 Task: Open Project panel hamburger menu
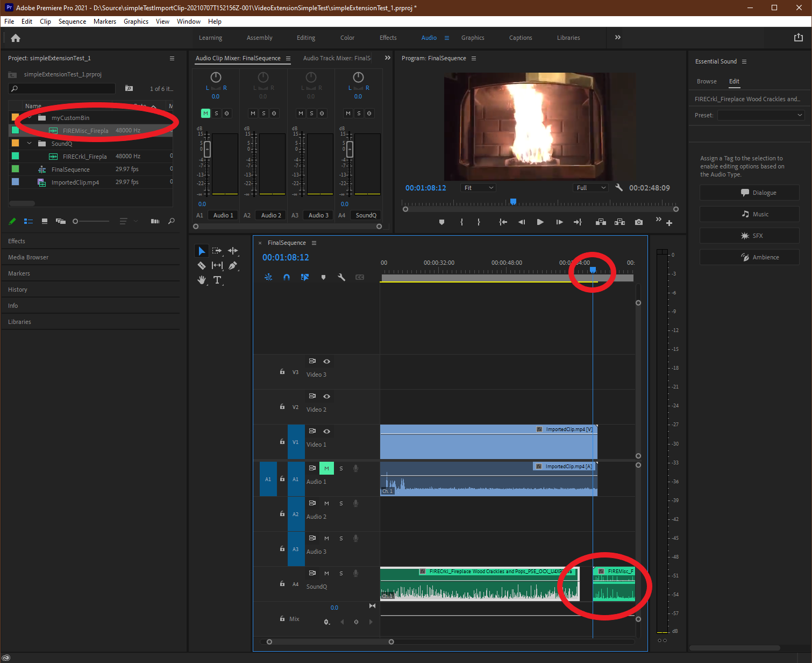tap(172, 58)
